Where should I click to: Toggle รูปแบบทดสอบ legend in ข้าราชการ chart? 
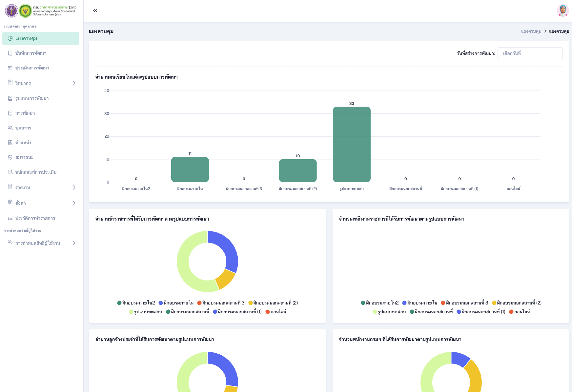[x=146, y=312]
